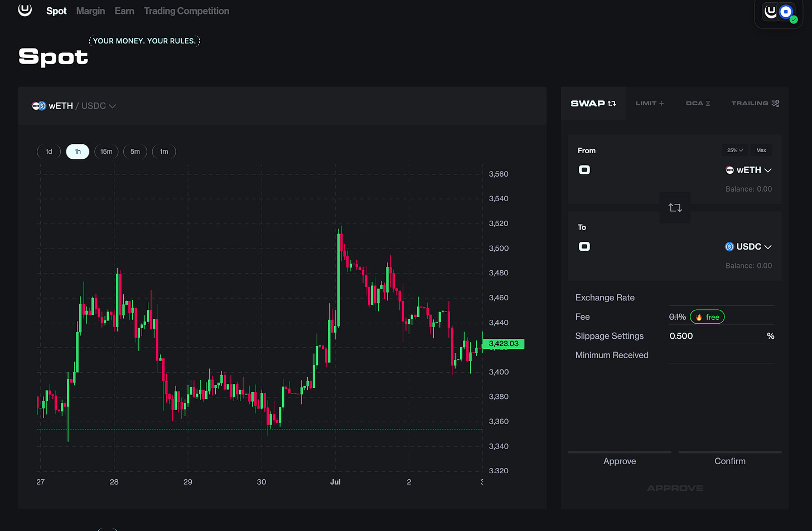Click the Approve step label
The width and height of the screenshot is (812, 531).
pyautogui.click(x=620, y=461)
